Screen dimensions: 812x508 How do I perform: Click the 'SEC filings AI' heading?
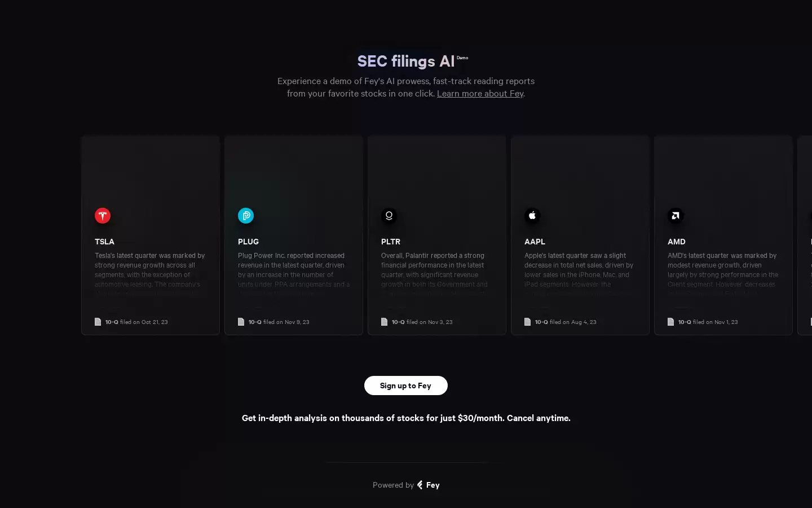405,61
